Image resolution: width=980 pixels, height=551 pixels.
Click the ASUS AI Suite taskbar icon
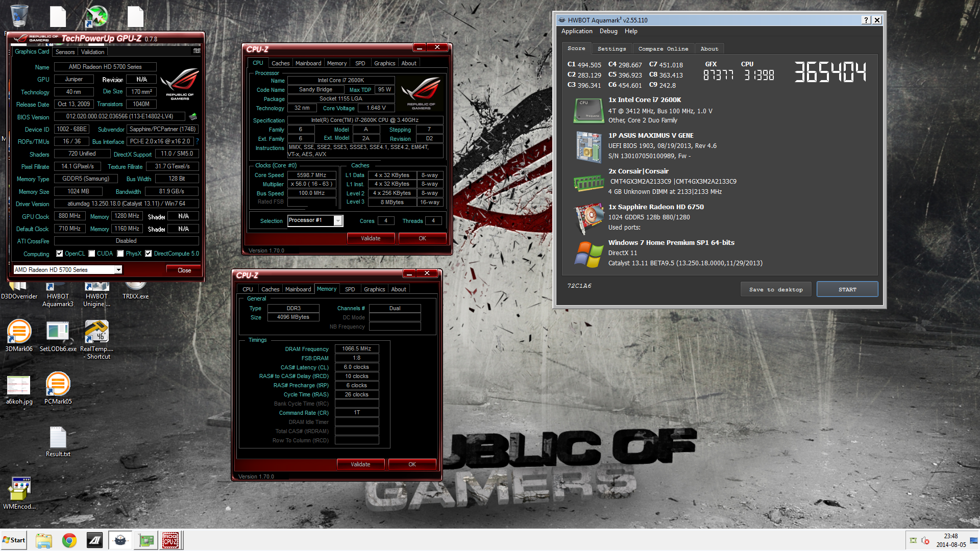click(95, 540)
